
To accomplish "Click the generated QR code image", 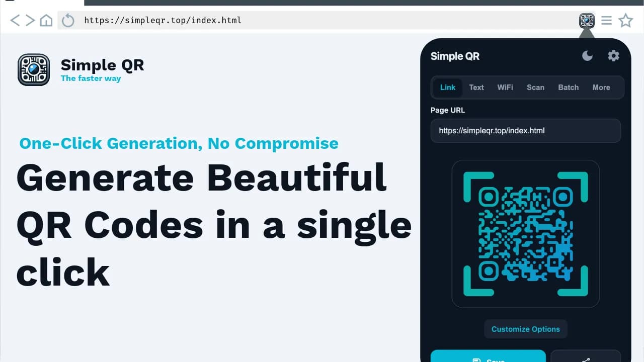I will (526, 234).
